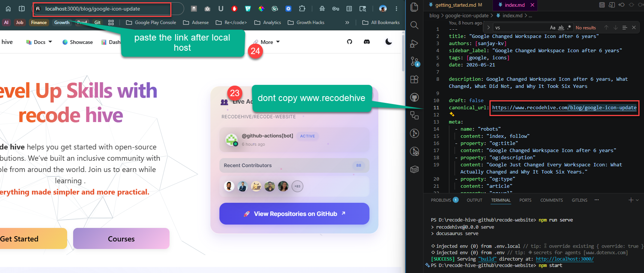This screenshot has width=644, height=273.
Task: Open GitHub panel in activity bar
Action: point(414,98)
